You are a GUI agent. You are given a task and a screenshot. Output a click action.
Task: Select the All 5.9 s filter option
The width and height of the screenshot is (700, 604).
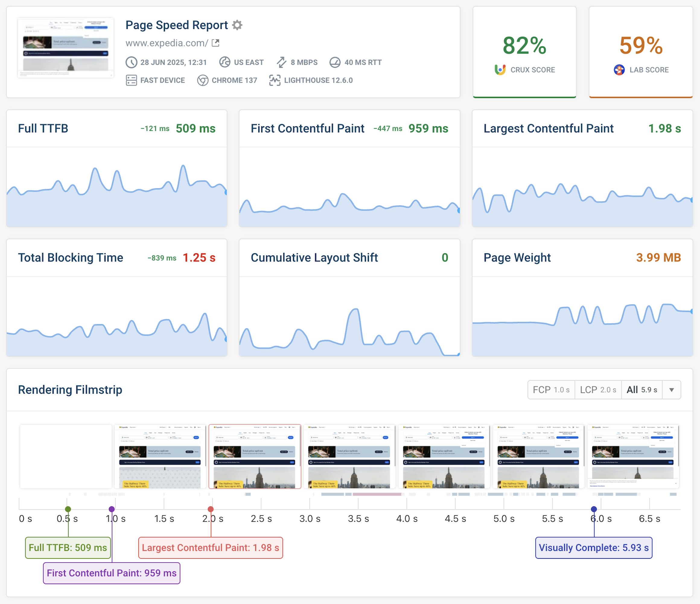point(642,390)
